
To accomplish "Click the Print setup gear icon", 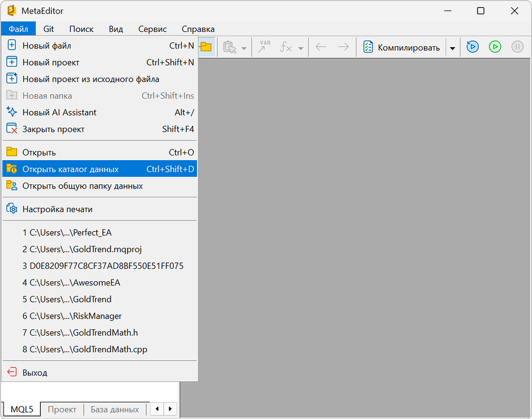I will pos(12,209).
